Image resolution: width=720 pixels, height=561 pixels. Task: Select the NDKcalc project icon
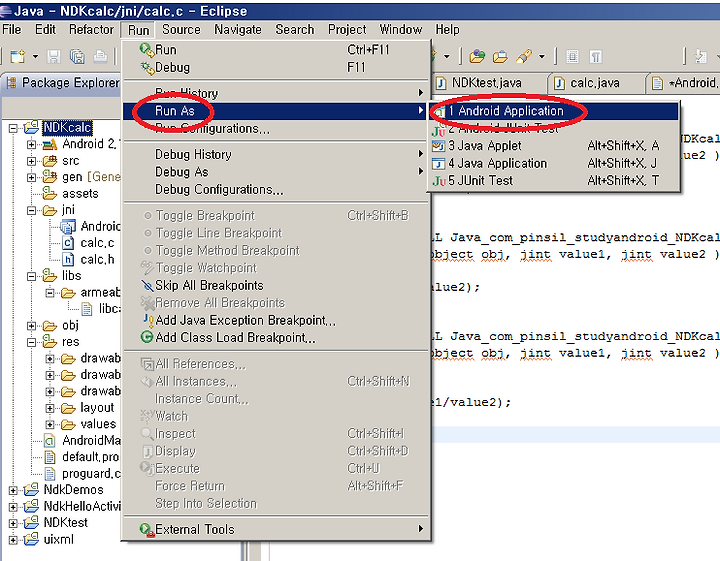(32, 128)
